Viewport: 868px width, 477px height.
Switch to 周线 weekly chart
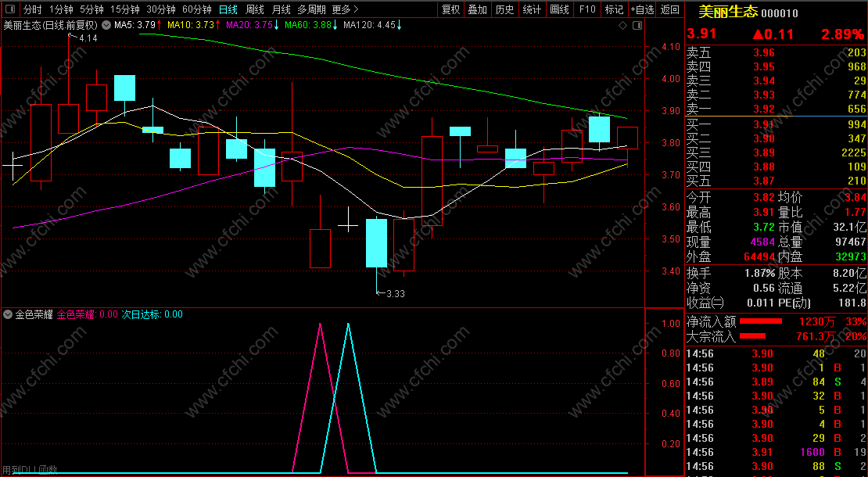[x=255, y=9]
